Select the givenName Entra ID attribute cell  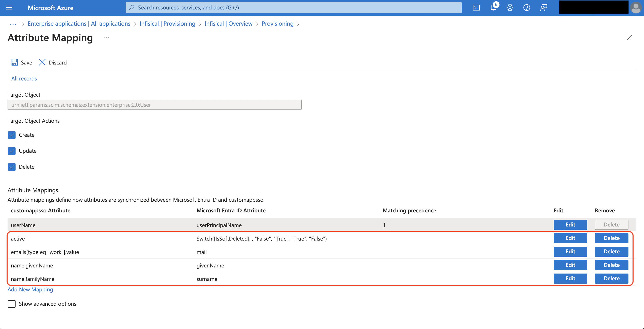[210, 266]
